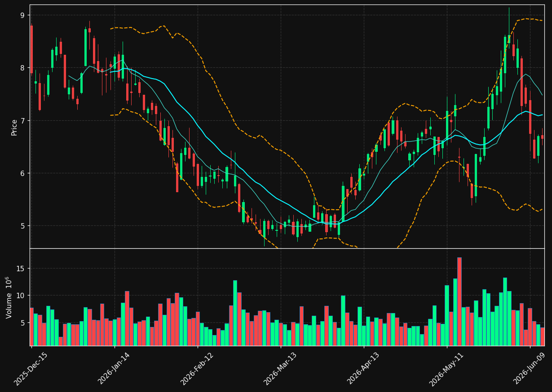552x392 pixels.
Task: Click the 2026-Jun-09 date label
Action: point(530,369)
